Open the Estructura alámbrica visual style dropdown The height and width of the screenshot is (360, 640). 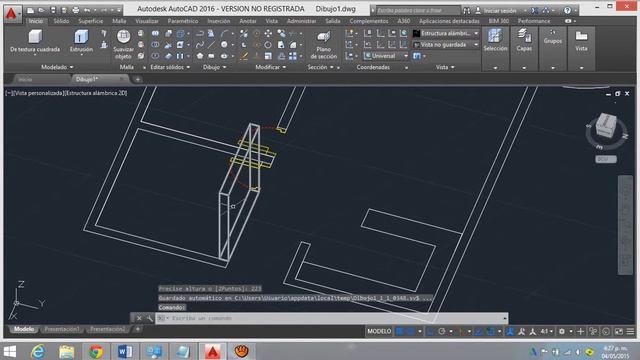[446, 33]
